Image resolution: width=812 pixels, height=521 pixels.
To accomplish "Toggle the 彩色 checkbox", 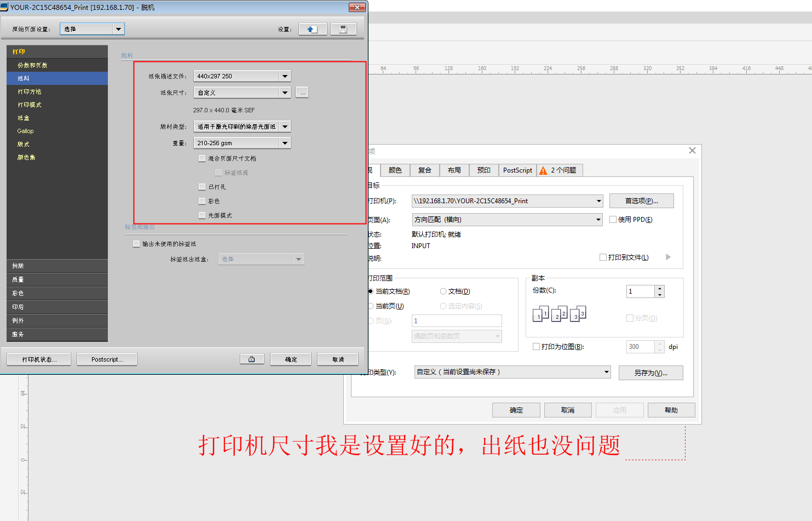I will point(202,201).
